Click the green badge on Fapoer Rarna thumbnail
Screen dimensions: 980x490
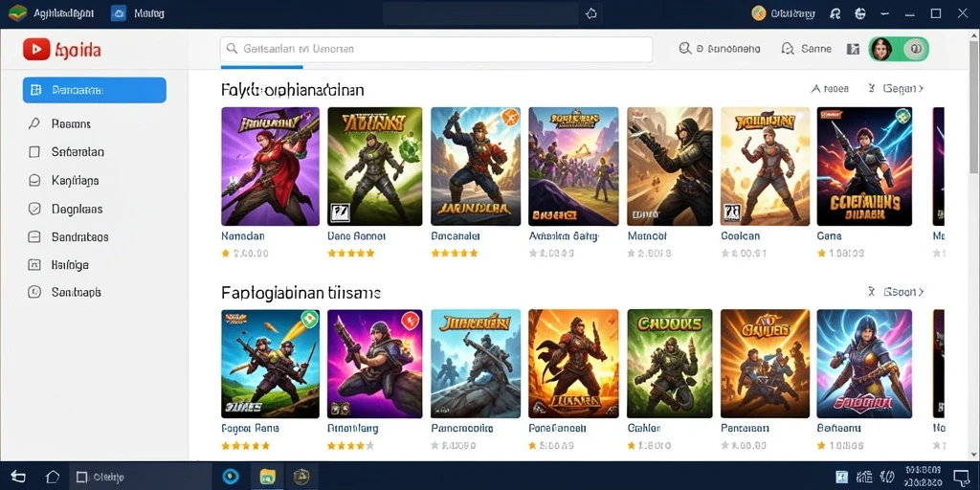click(309, 319)
